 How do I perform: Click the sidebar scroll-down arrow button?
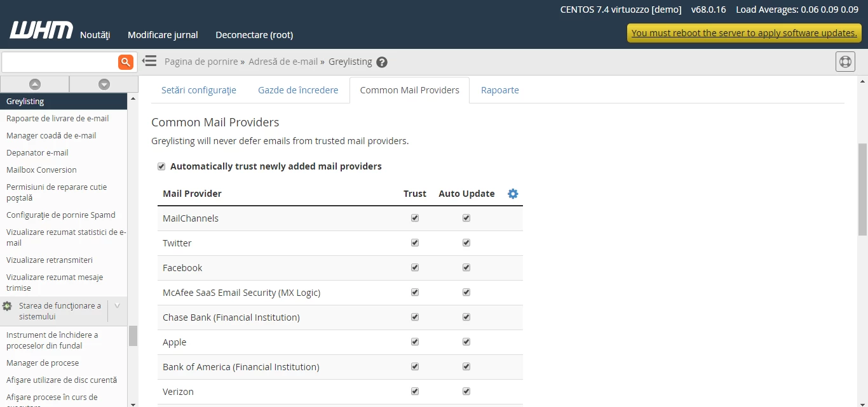tap(104, 84)
